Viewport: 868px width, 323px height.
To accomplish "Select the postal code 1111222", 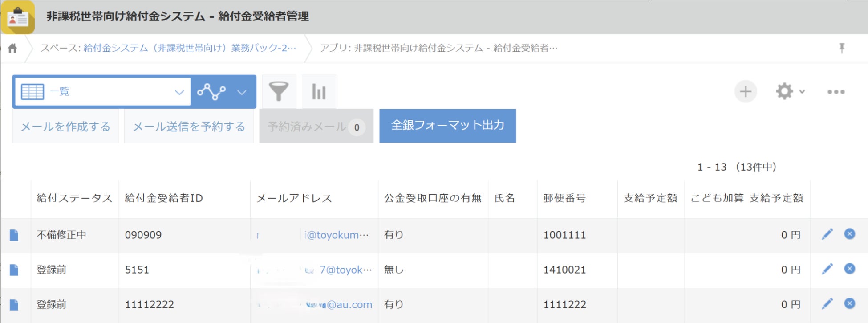I will (x=564, y=305).
